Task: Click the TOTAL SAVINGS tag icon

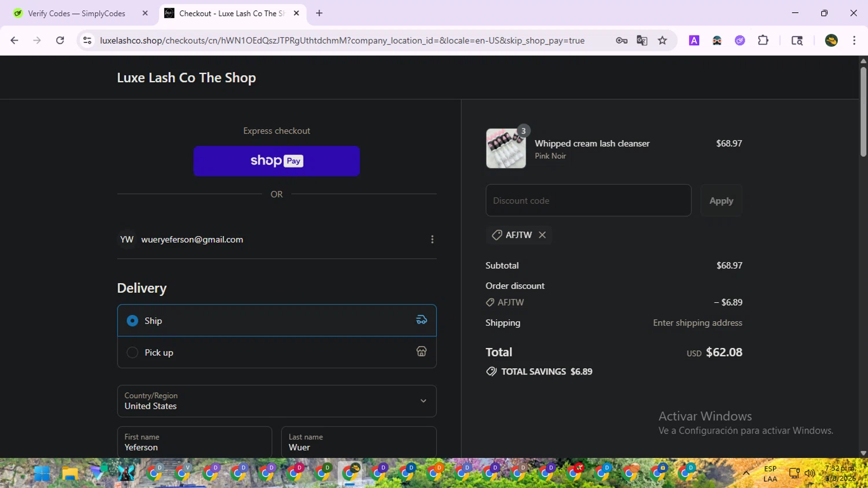Action: coord(491,372)
